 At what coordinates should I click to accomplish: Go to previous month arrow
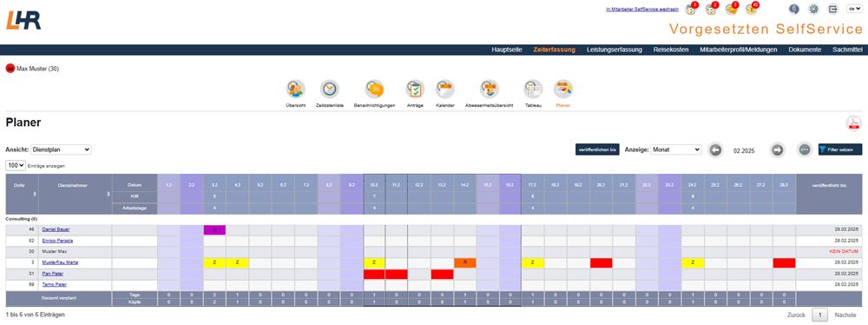point(716,149)
